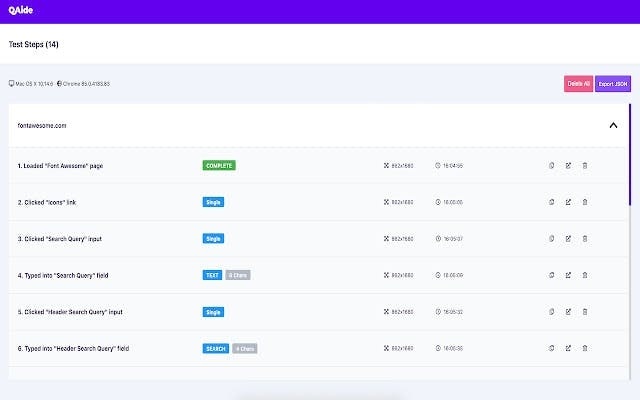The image size is (640, 400).
Task: Edit step 2 Clicked Icons link
Action: coord(568,202)
